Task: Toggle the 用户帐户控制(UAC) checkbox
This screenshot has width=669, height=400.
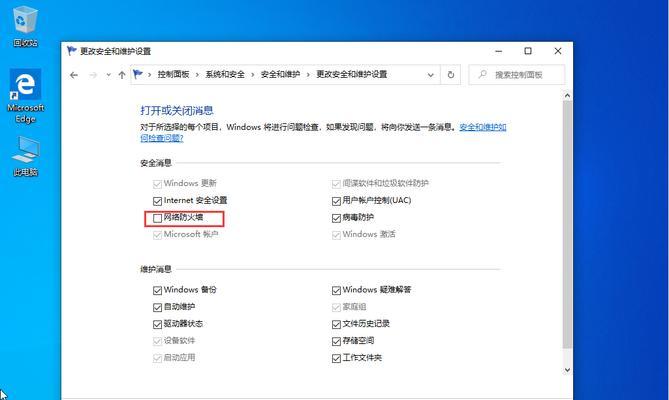Action: (336, 201)
